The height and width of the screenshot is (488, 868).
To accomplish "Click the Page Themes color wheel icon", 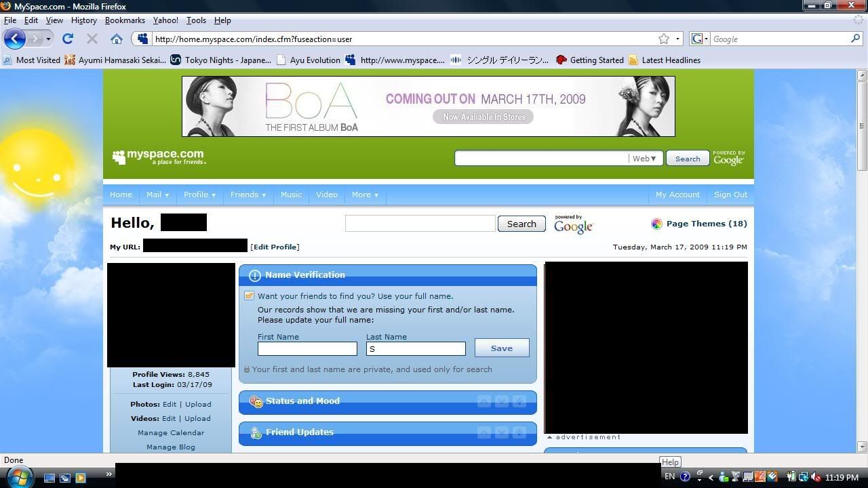I will pyautogui.click(x=656, y=224).
